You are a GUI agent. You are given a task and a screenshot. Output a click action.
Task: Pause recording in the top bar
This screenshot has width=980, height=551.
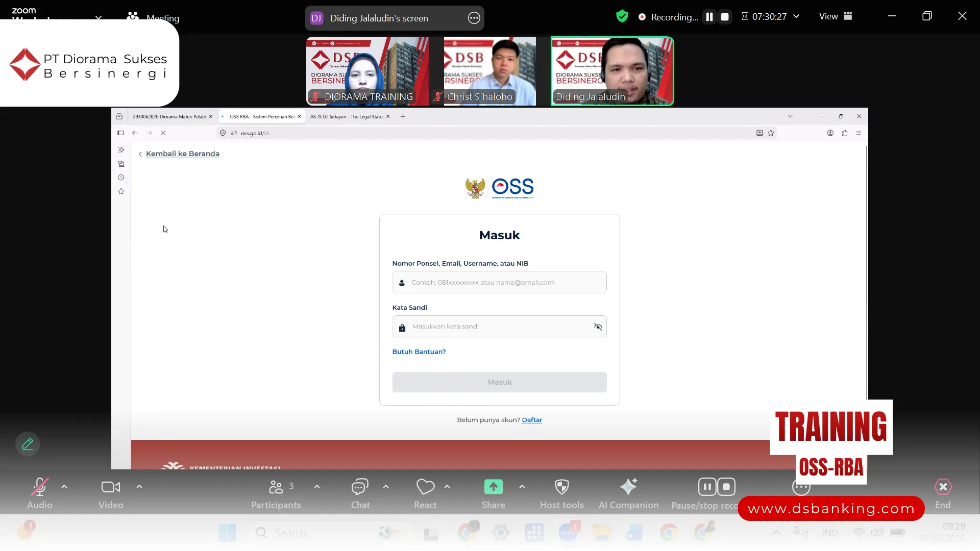pos(709,17)
